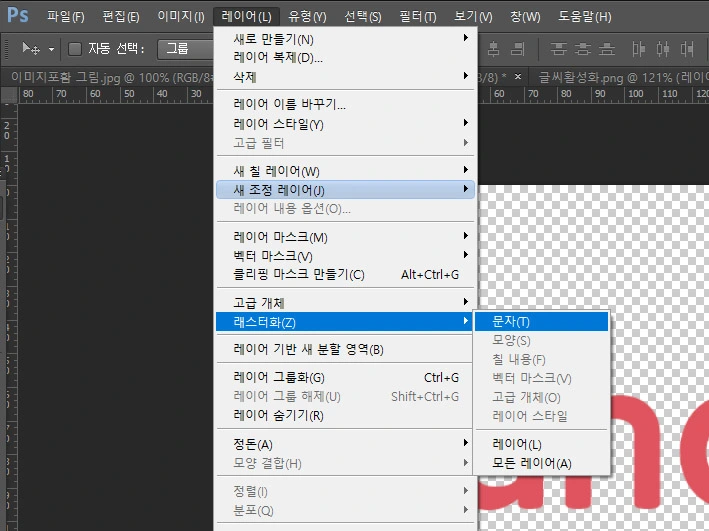Image resolution: width=709 pixels, height=531 pixels.
Task: Close the document tab left of 글씨활성화.png
Action: pos(517,76)
